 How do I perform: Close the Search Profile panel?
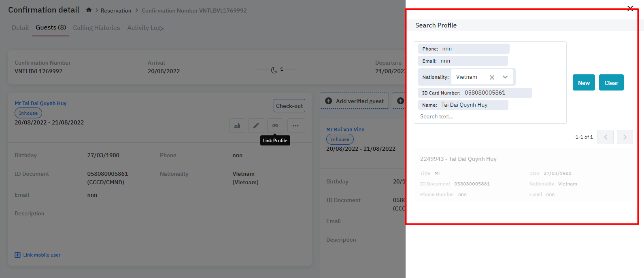click(630, 8)
